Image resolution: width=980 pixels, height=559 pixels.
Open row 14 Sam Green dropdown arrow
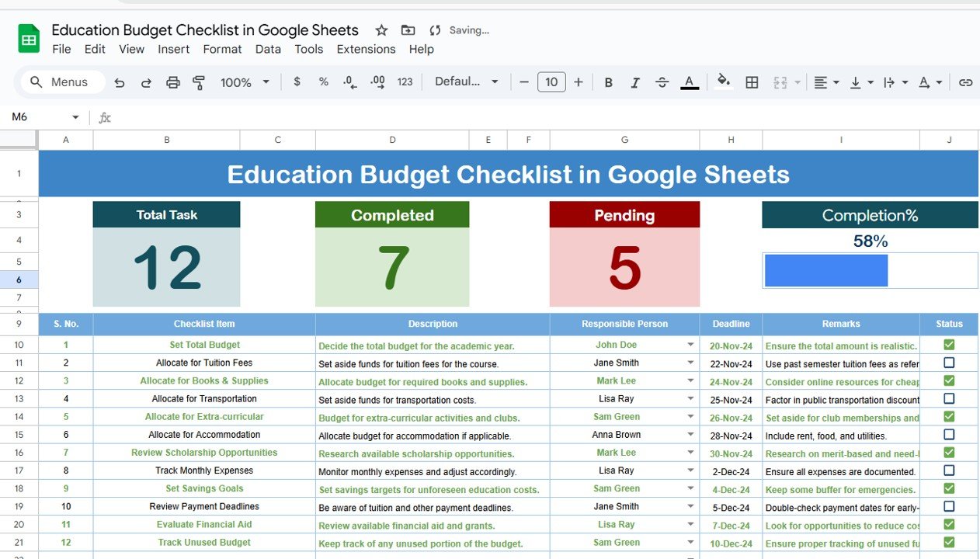click(x=690, y=417)
